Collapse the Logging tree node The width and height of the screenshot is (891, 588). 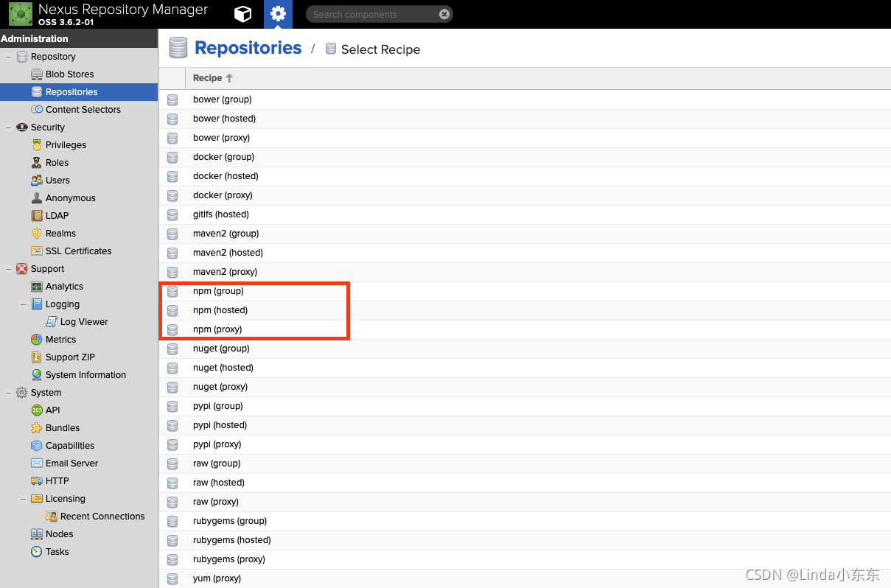tap(24, 304)
